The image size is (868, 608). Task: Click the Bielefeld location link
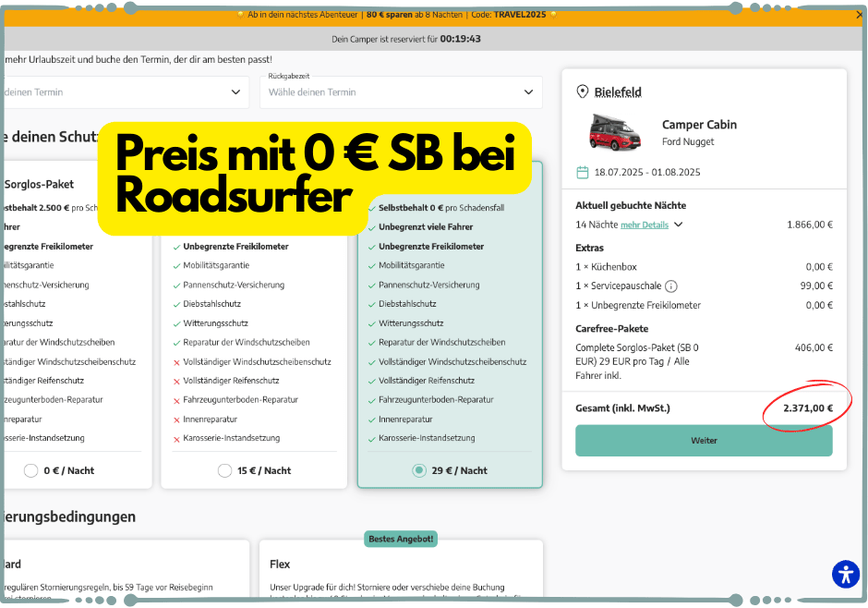(618, 91)
